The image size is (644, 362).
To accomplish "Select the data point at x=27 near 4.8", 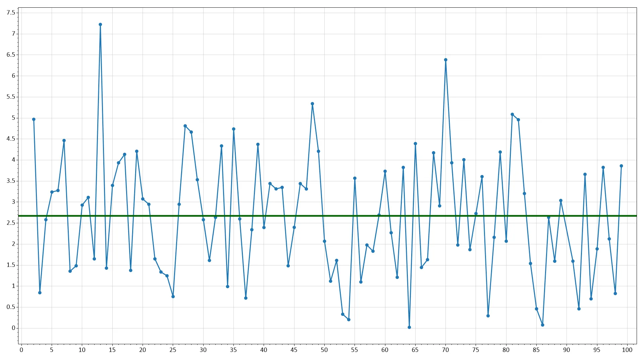I will pyautogui.click(x=185, y=126).
